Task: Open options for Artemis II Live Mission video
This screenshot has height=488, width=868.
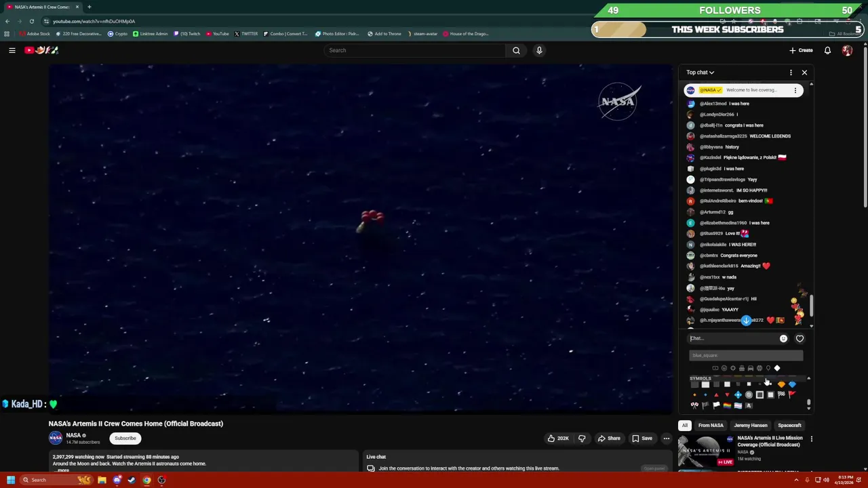Action: [811, 439]
